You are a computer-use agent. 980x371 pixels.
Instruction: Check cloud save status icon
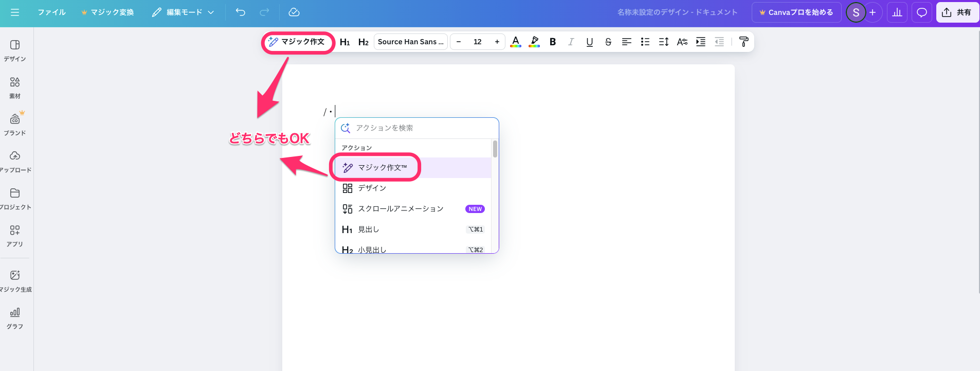(294, 12)
